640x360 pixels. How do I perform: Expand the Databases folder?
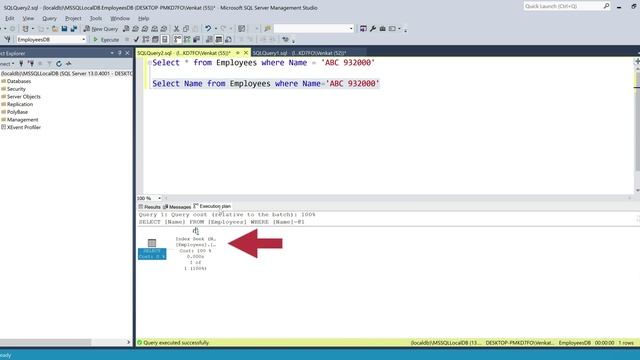point(16,81)
